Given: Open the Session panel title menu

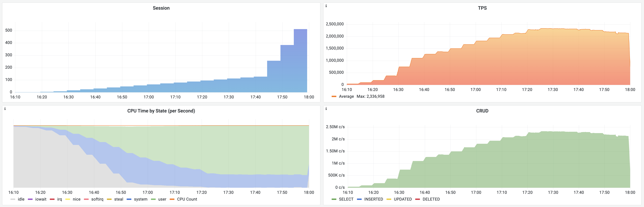Looking at the screenshot, I should coord(161,8).
